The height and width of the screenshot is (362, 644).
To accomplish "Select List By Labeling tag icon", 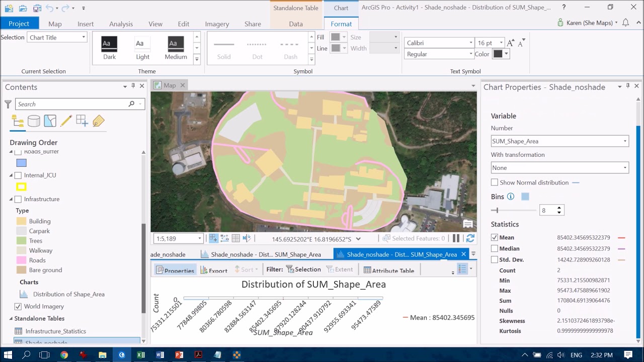I will (98, 121).
